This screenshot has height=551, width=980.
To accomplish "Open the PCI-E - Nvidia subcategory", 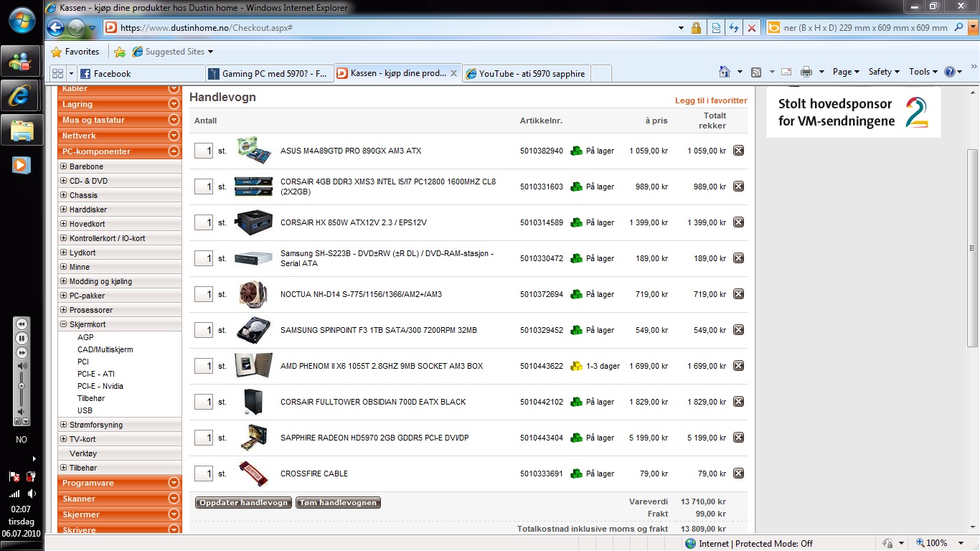I will click(100, 386).
